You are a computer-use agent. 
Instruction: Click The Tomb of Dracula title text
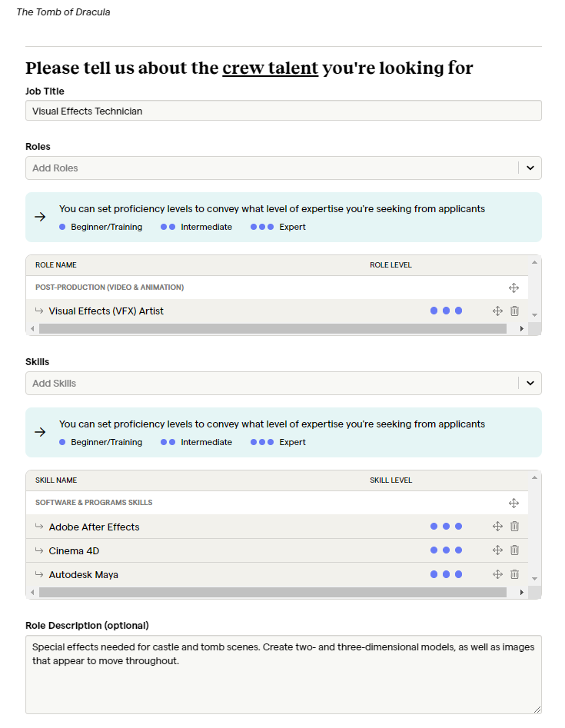[63, 12]
